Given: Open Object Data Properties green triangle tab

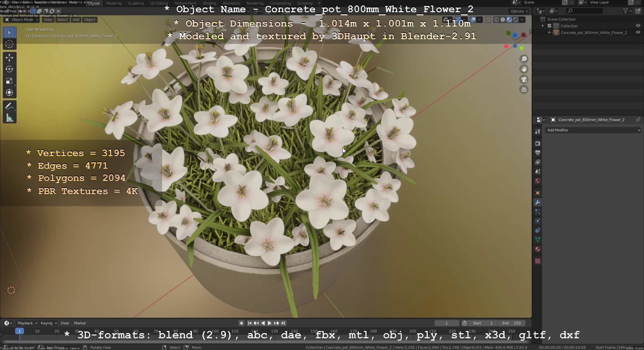Looking at the screenshot, I should (538, 240).
